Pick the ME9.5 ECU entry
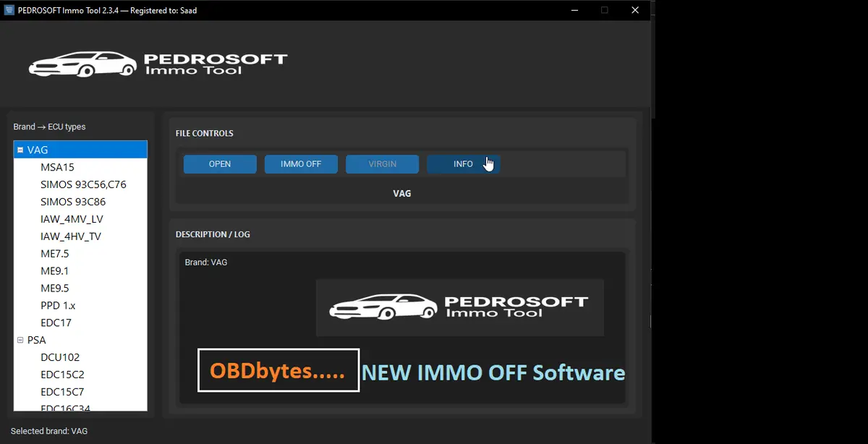The width and height of the screenshot is (868, 444). pyautogui.click(x=55, y=289)
